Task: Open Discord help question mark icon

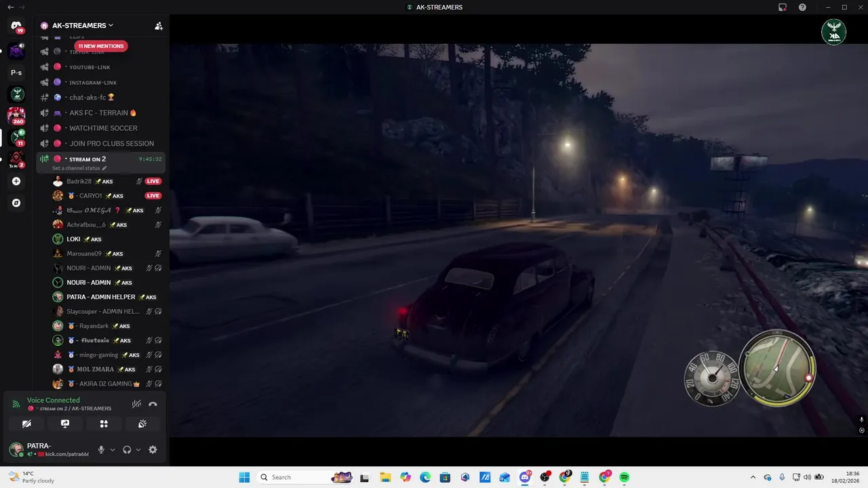Action: click(802, 7)
